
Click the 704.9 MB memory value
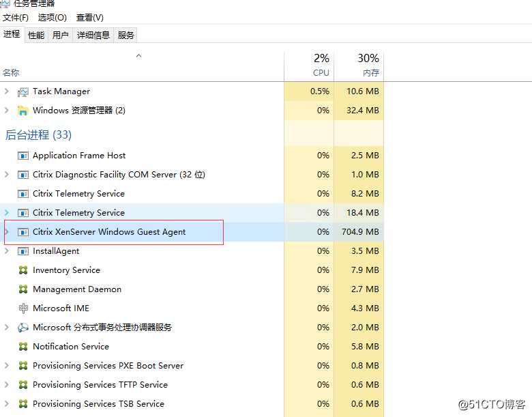tap(360, 232)
